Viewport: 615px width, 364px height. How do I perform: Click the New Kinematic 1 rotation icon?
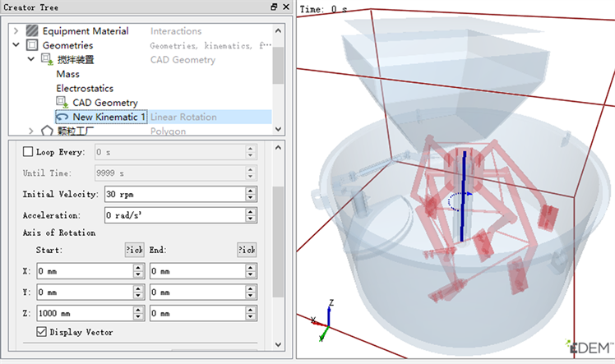pos(62,117)
